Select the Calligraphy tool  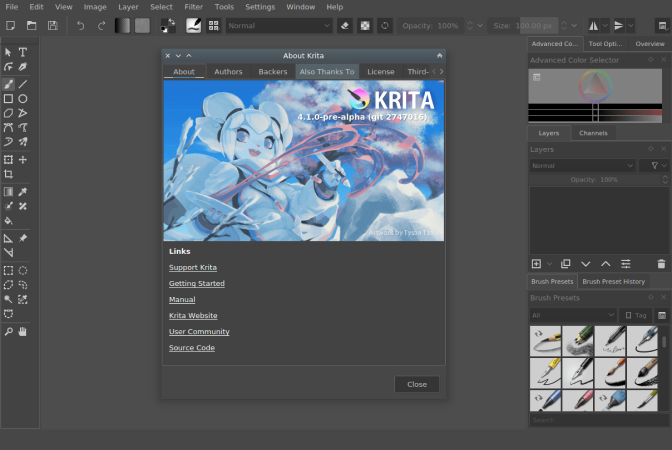click(23, 67)
